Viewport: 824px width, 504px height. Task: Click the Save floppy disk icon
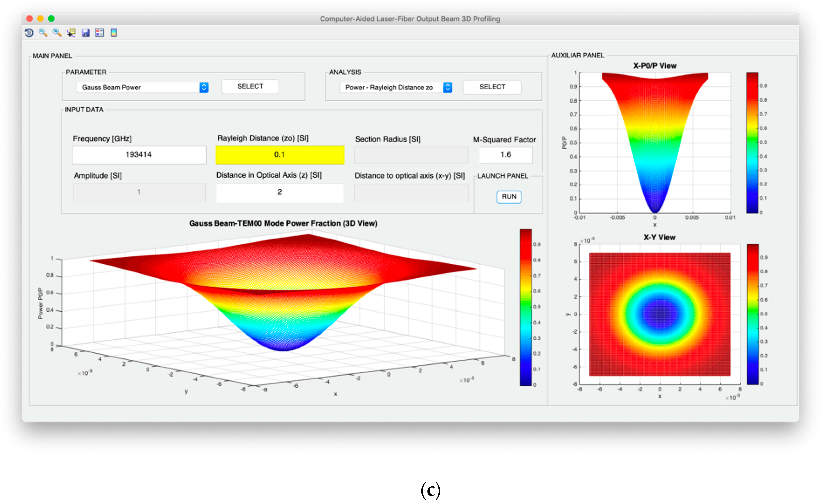(x=86, y=33)
